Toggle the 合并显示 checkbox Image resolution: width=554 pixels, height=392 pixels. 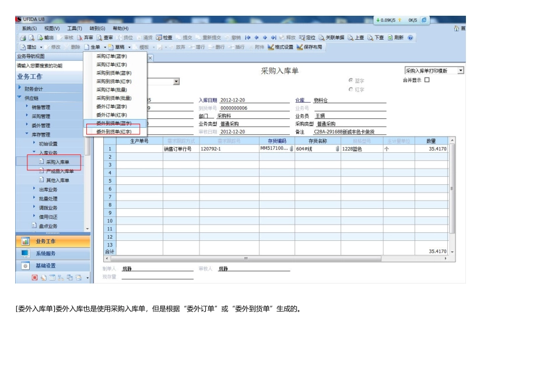(427, 80)
